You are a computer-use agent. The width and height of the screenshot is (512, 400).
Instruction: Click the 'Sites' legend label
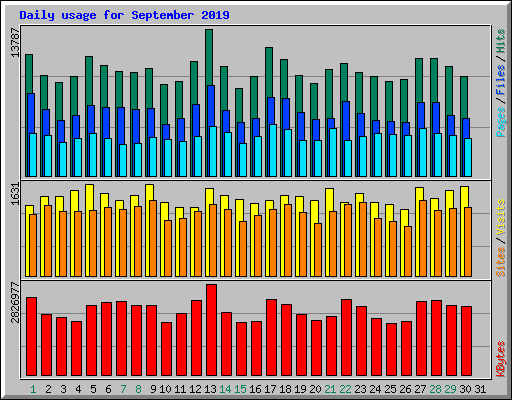point(501,262)
